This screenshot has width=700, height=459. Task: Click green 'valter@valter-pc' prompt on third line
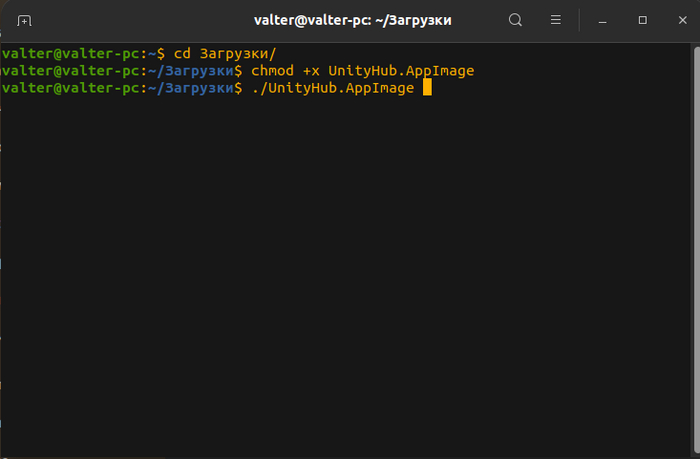pyautogui.click(x=68, y=88)
